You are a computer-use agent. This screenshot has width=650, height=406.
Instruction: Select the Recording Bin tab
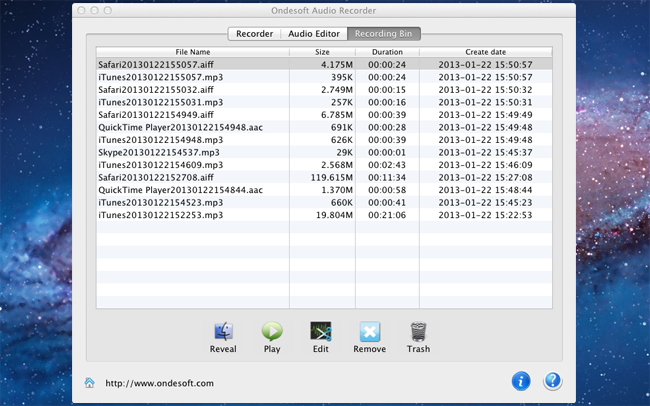click(x=385, y=34)
